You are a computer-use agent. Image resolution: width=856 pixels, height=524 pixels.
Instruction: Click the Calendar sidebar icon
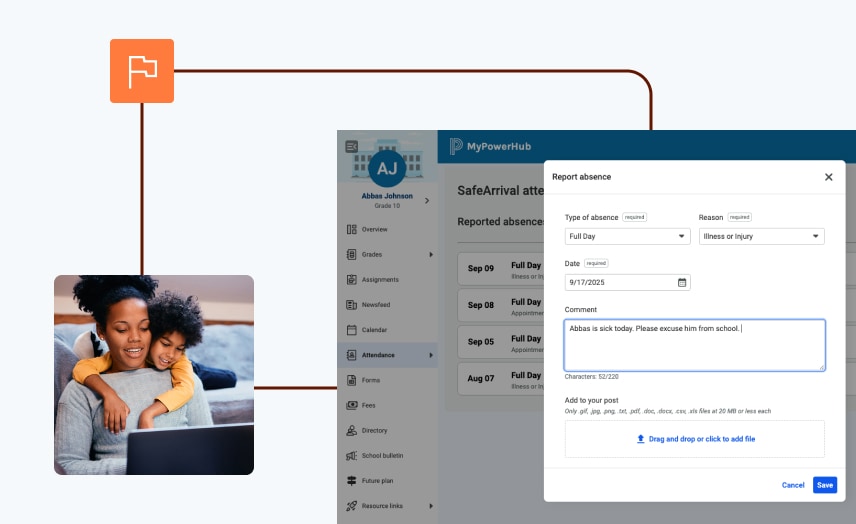pos(352,330)
